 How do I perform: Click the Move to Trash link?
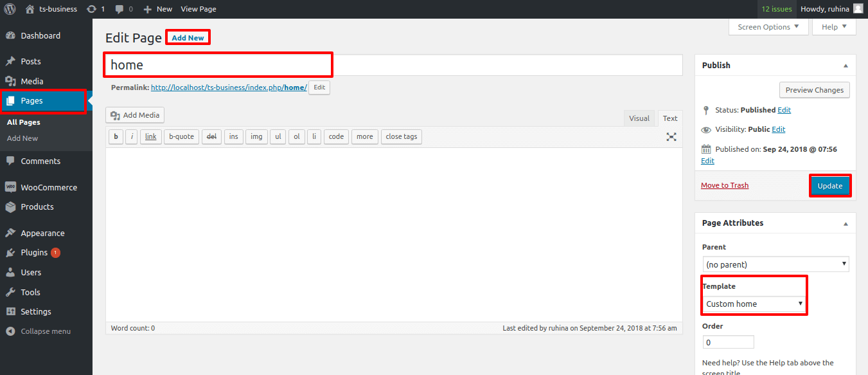pos(724,185)
